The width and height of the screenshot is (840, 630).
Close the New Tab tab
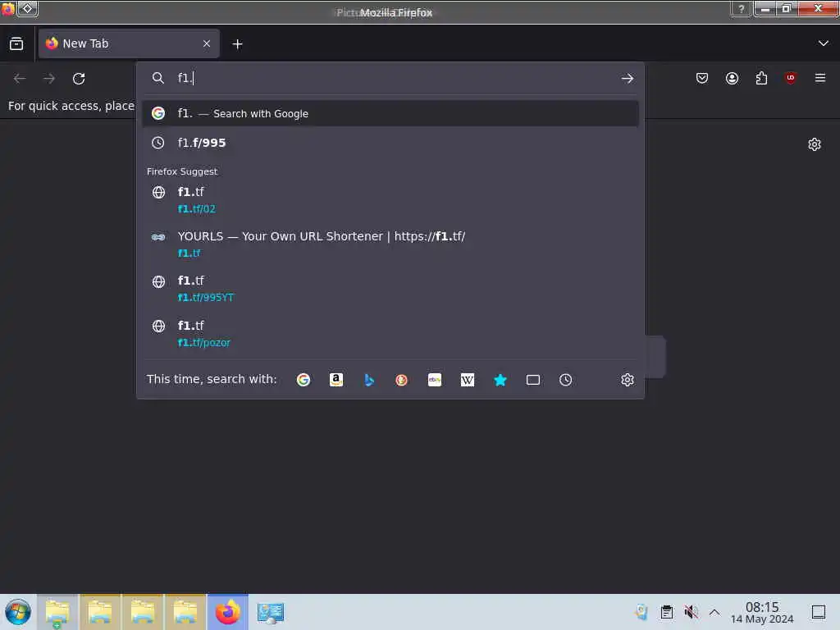pyautogui.click(x=207, y=43)
